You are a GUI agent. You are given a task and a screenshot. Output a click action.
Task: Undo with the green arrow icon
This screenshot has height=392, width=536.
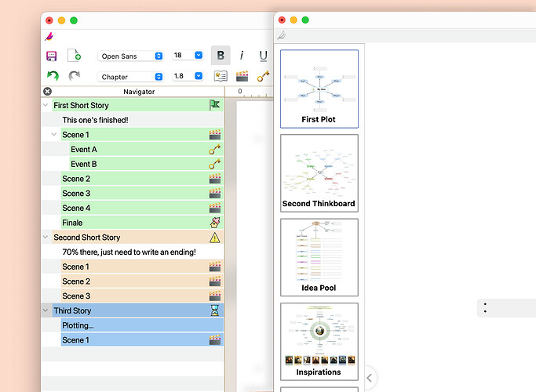tap(53, 75)
